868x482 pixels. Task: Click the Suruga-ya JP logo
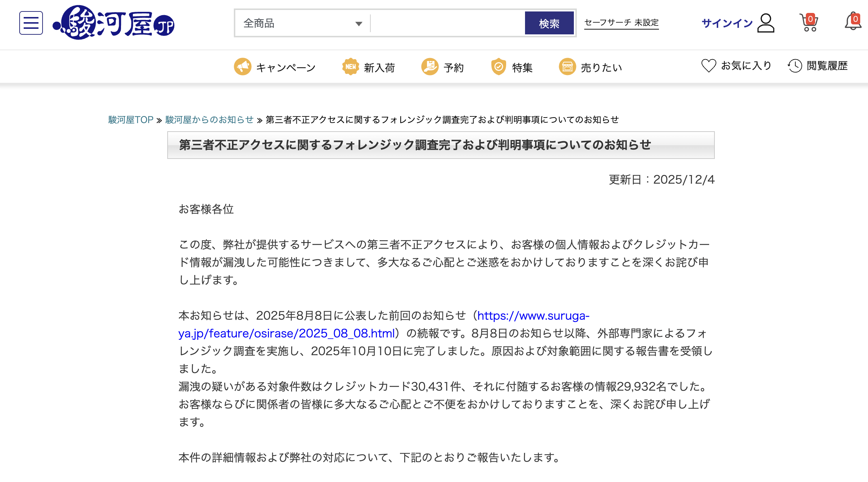(x=114, y=23)
